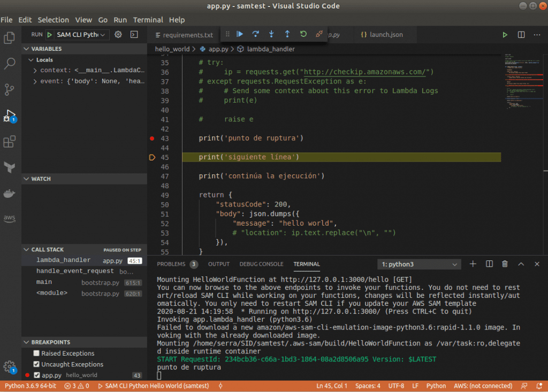Disable the app.py line 43 breakpoint checkbox
The width and height of the screenshot is (548, 392).
click(37, 375)
